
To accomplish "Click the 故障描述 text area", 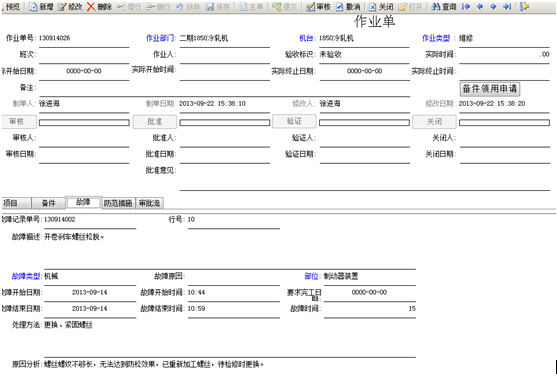I will point(229,250).
